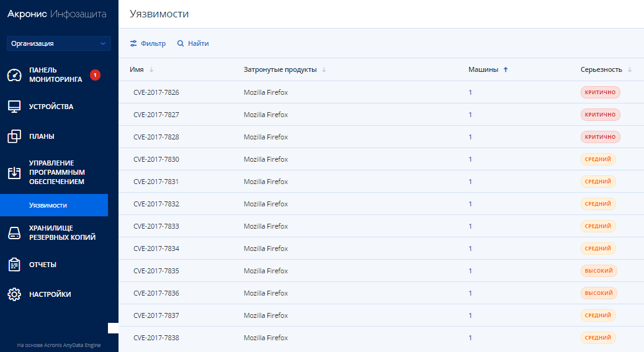Sort by the Серьезность column arrow
This screenshot has width=644, height=352.
point(630,70)
